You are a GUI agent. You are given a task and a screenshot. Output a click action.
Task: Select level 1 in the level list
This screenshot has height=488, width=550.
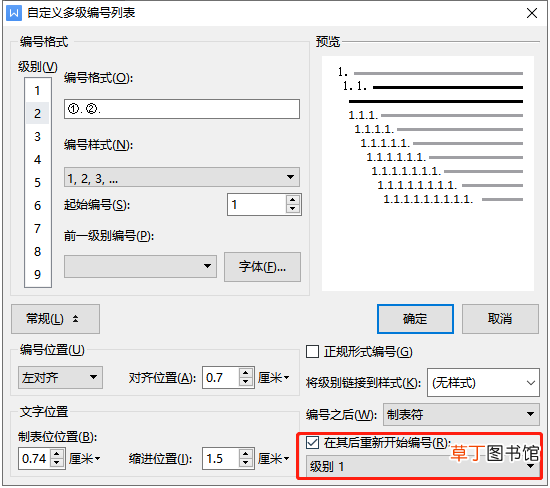click(x=37, y=91)
